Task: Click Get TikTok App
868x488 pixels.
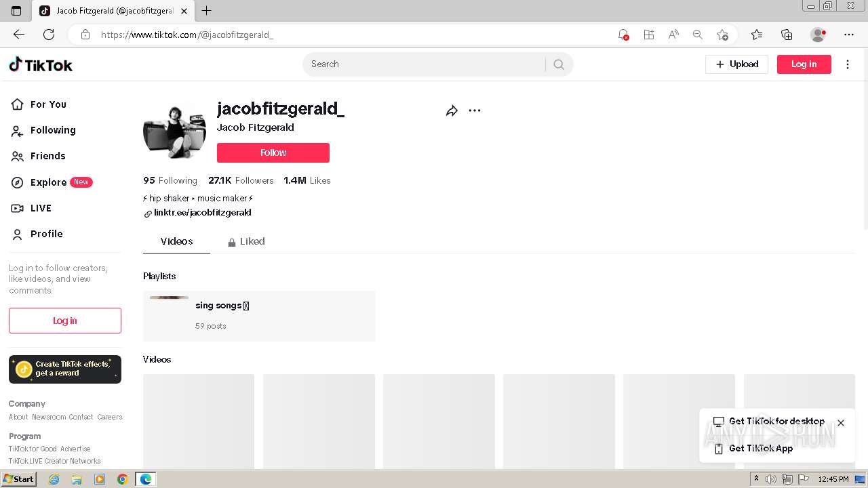Action: pos(753,449)
